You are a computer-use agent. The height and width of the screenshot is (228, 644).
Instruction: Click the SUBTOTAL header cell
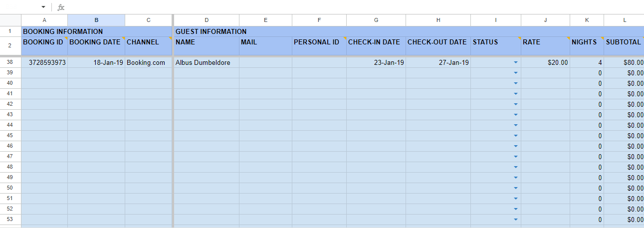[624, 46]
